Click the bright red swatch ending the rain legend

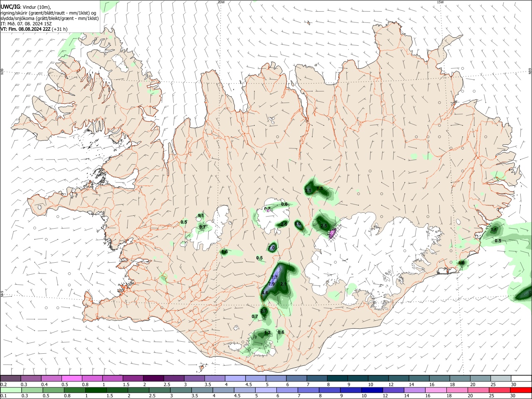point(521,390)
